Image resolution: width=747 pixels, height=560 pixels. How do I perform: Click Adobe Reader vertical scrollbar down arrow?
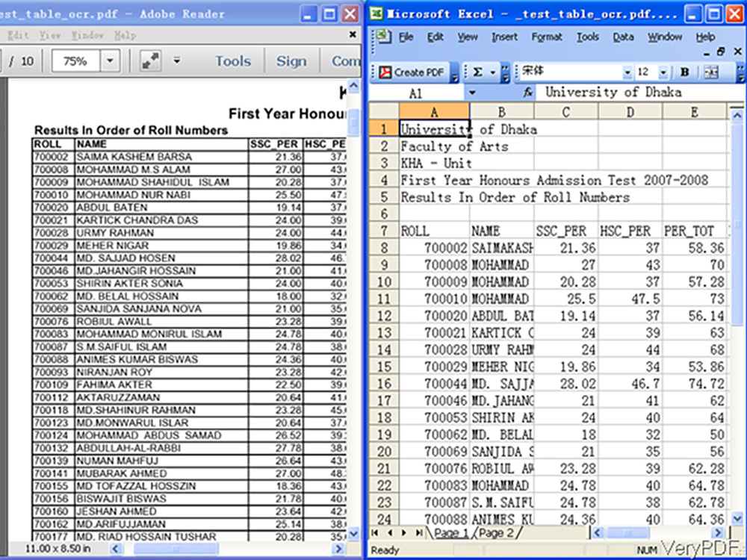[353, 534]
